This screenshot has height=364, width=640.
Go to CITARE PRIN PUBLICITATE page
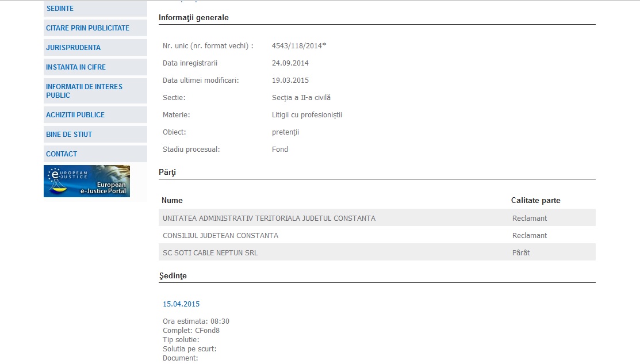(87, 28)
